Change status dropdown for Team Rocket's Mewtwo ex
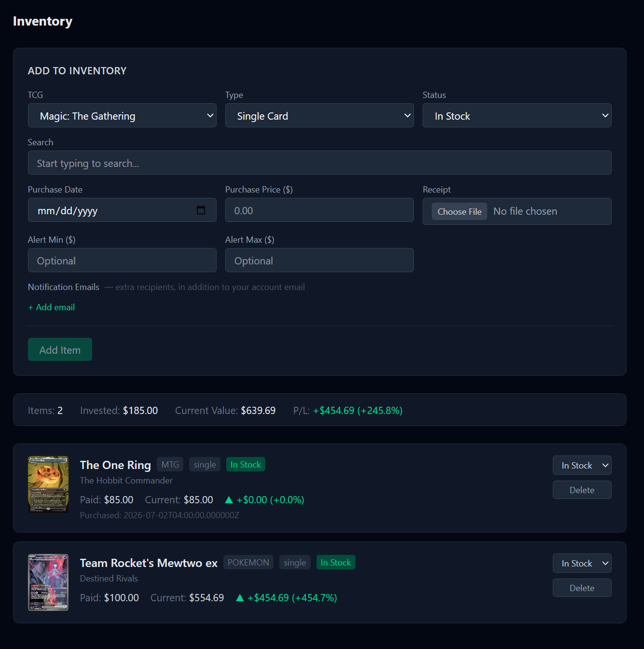Viewport: 644px width, 649px height. click(x=582, y=563)
